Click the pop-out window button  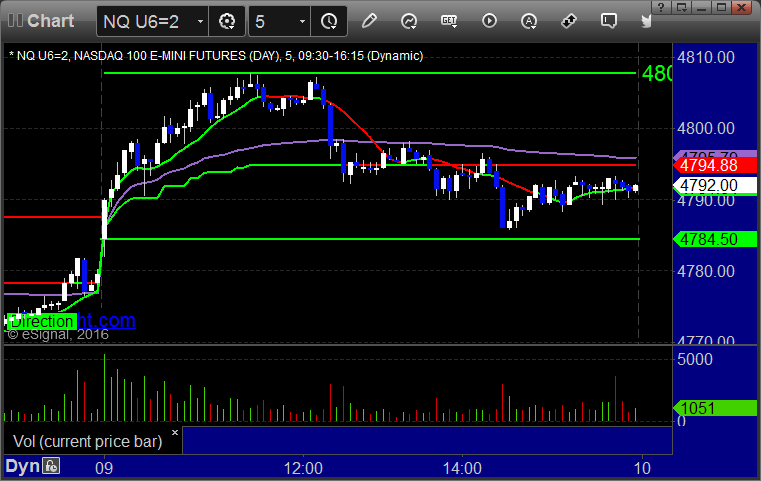(x=681, y=7)
